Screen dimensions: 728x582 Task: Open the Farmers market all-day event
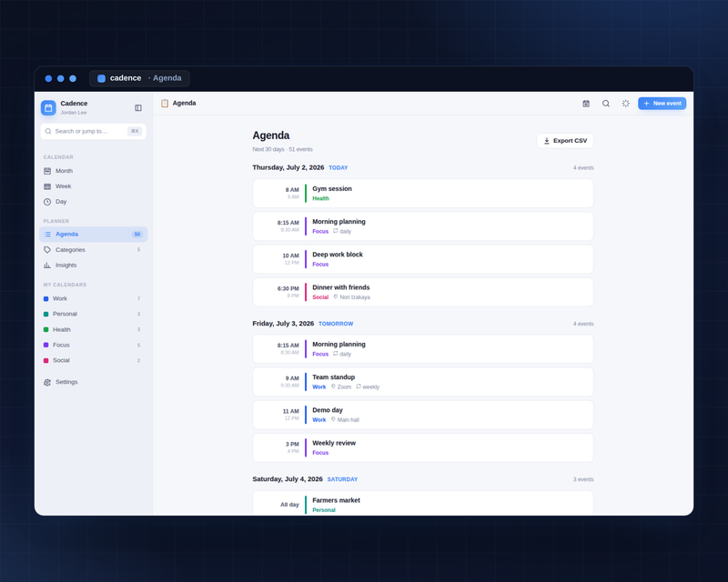pos(423,503)
